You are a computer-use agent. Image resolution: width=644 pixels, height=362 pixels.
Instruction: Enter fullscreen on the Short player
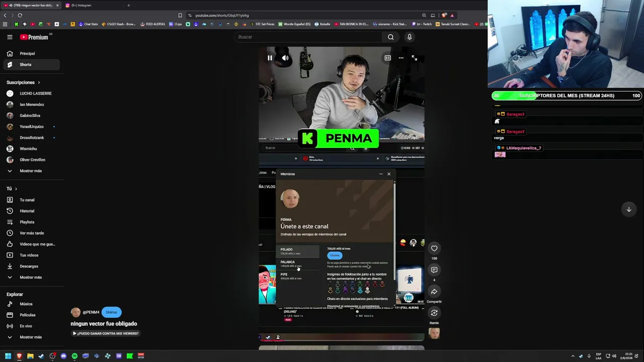(414, 58)
